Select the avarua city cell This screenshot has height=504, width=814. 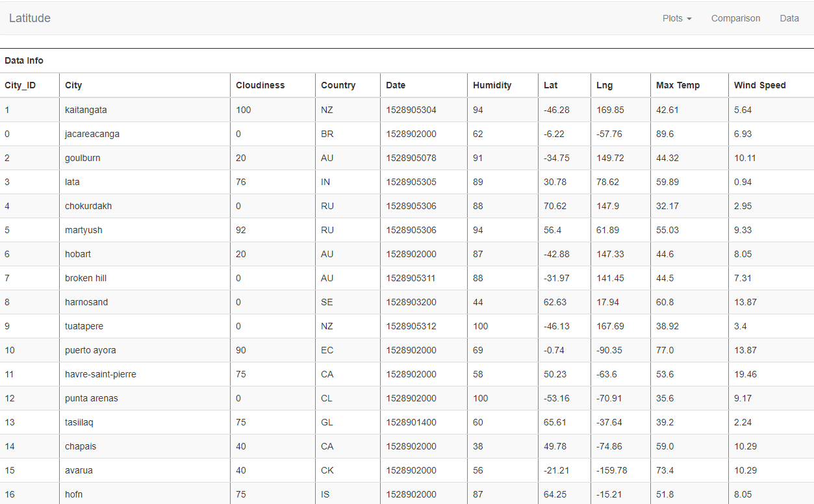[x=145, y=470]
